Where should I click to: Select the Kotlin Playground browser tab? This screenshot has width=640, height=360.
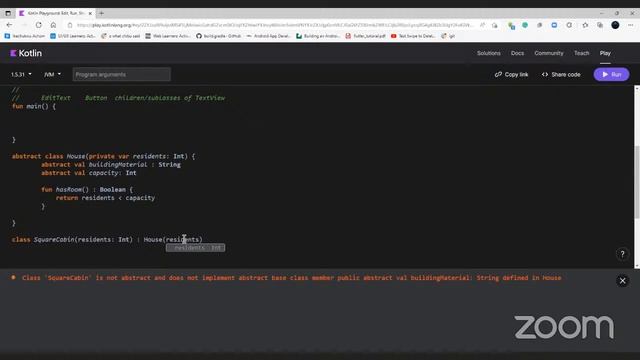[55, 13]
